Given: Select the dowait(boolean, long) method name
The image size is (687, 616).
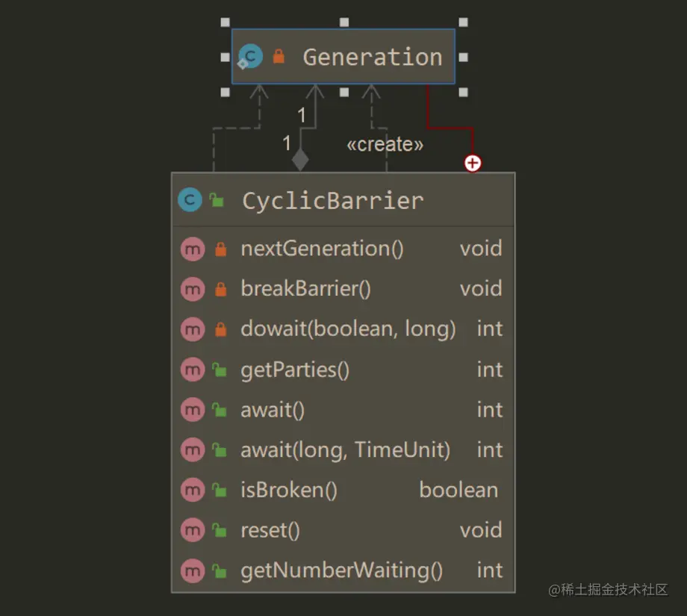Looking at the screenshot, I should 348,329.
